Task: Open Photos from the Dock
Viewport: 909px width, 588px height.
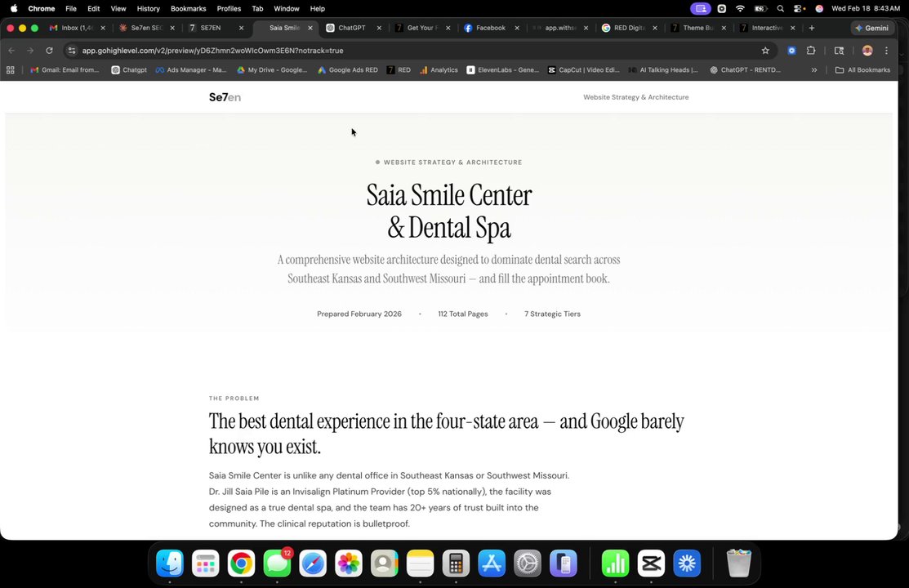Action: click(349, 563)
